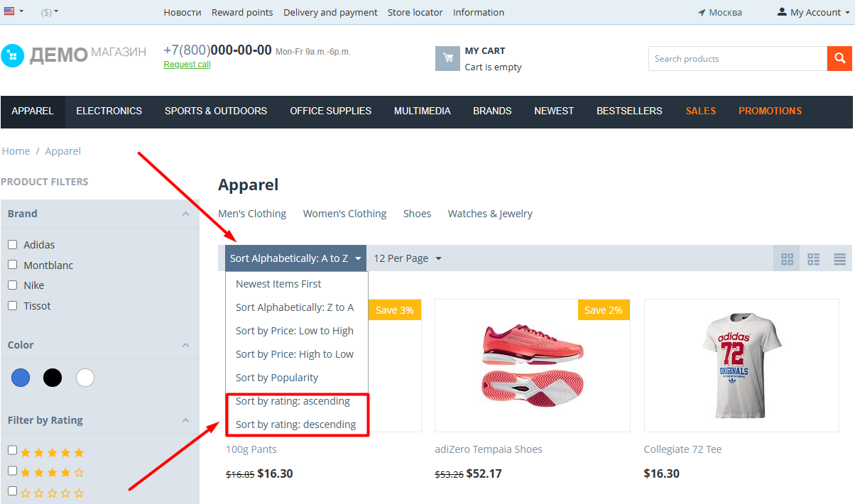Open the Brands tab
855x504 pixels.
point(492,111)
